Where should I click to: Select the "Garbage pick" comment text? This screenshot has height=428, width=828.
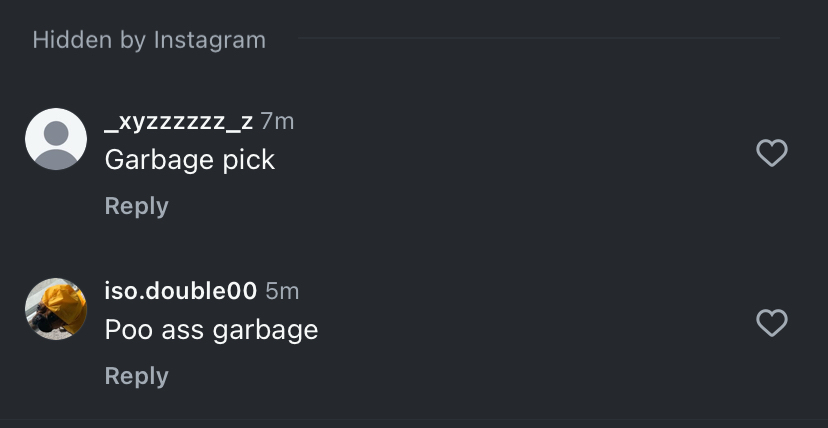click(x=189, y=160)
